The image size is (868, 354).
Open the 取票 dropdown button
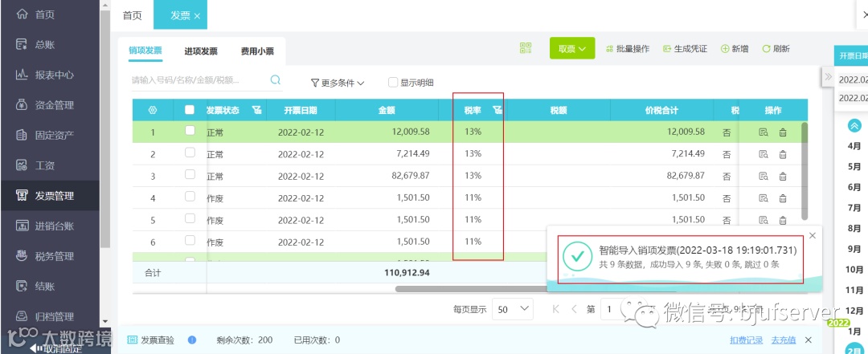572,48
